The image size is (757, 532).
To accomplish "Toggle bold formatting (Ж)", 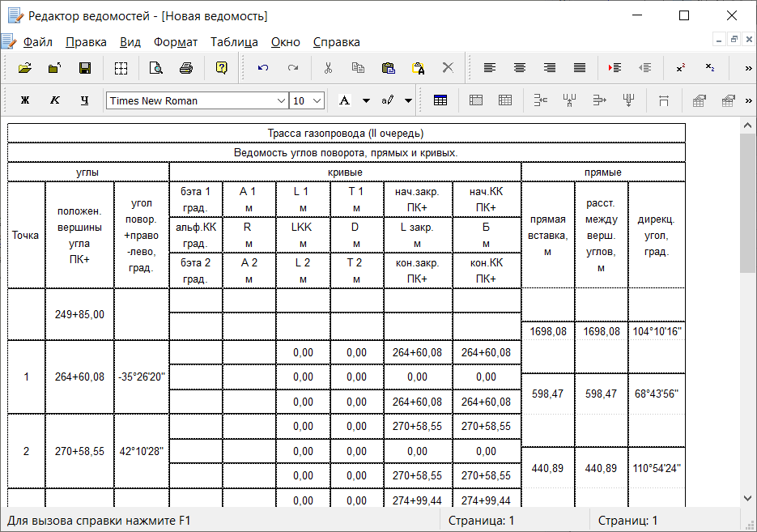I will point(25,100).
